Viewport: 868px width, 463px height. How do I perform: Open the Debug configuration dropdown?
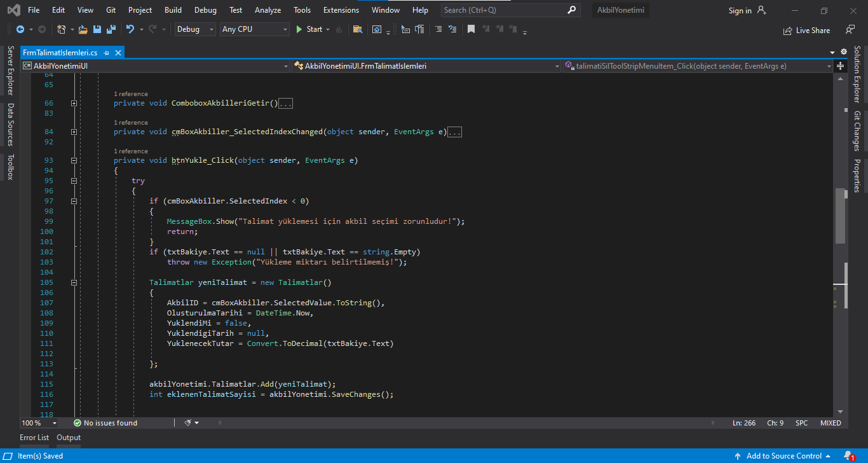point(195,29)
